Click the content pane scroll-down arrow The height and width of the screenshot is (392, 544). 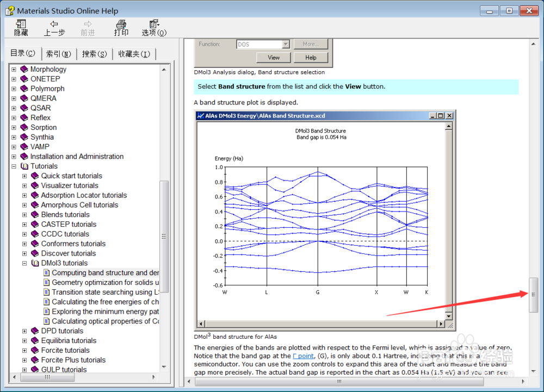click(x=533, y=371)
